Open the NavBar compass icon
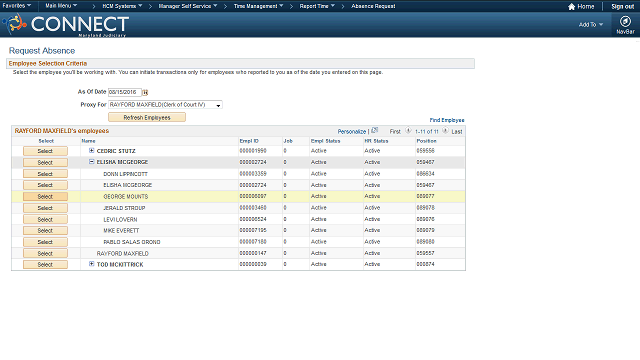The image size is (640, 360). coord(625,21)
